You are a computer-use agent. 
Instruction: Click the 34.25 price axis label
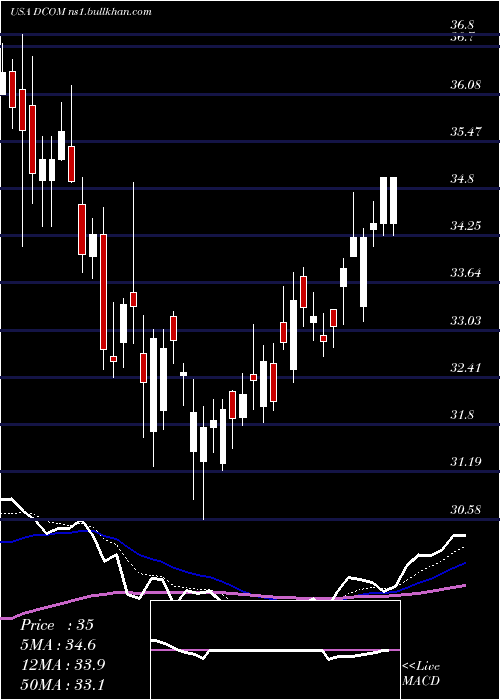pyautogui.click(x=466, y=225)
